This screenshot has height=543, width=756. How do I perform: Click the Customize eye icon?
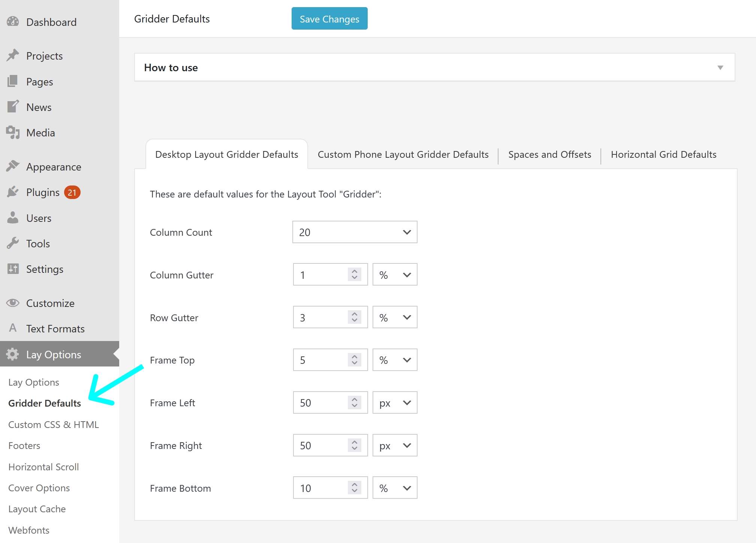click(13, 303)
